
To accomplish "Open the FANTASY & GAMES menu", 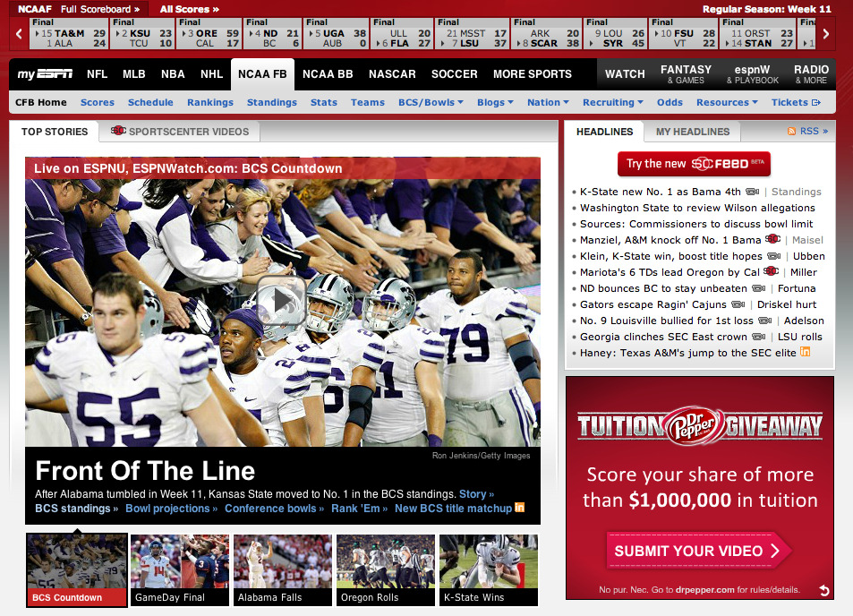I will click(x=686, y=74).
